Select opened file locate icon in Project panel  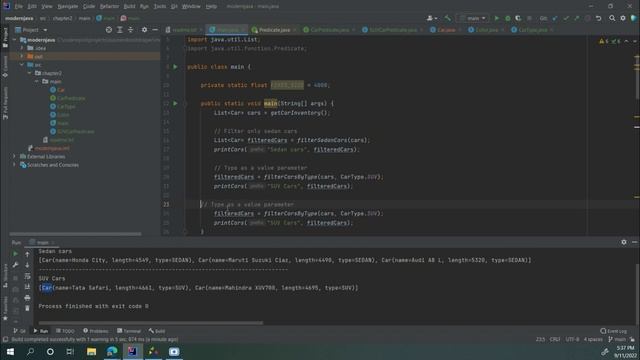(x=109, y=30)
